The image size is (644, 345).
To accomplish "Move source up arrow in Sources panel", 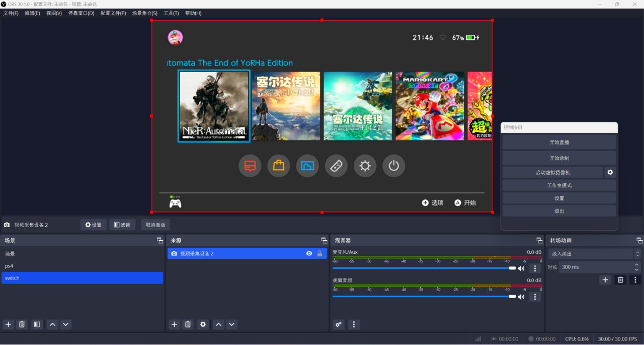I will (218, 324).
